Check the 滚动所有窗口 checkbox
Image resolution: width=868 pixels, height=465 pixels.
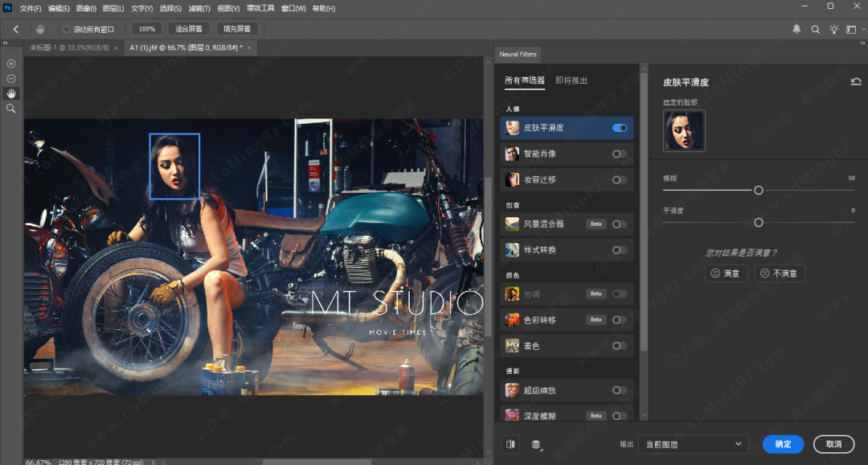click(x=67, y=30)
